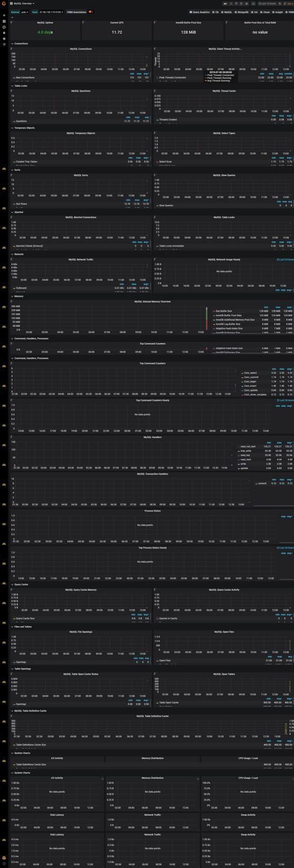Open the MySQL Connections panel title
This screenshot has height=868, width=294.
point(81,49)
